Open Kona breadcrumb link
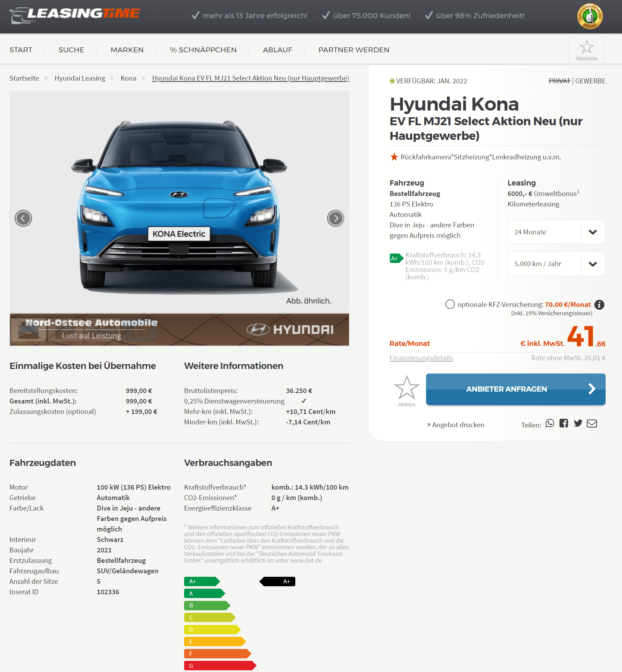 (x=128, y=78)
